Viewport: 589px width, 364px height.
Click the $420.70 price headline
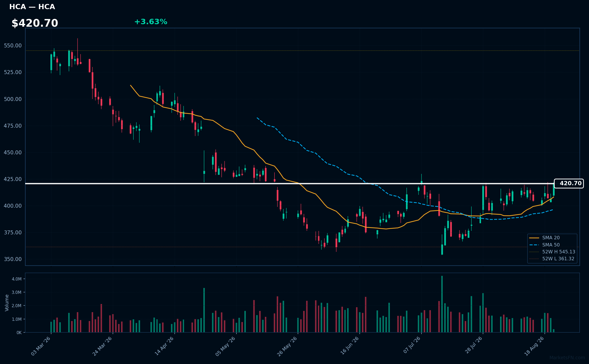35,23
